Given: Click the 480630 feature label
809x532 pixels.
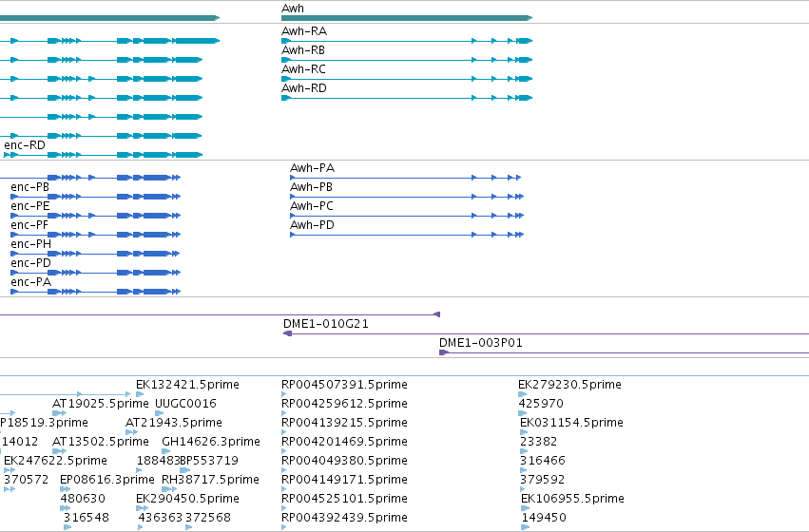Looking at the screenshot, I should 83,499.
